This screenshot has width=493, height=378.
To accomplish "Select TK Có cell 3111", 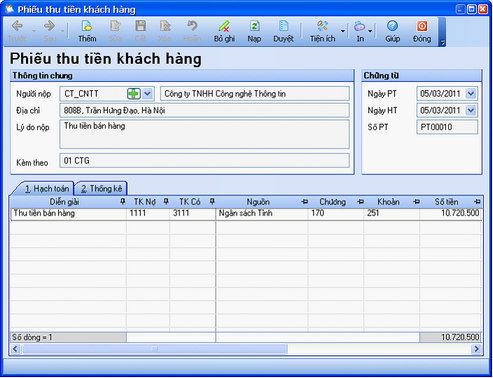I will [x=193, y=213].
